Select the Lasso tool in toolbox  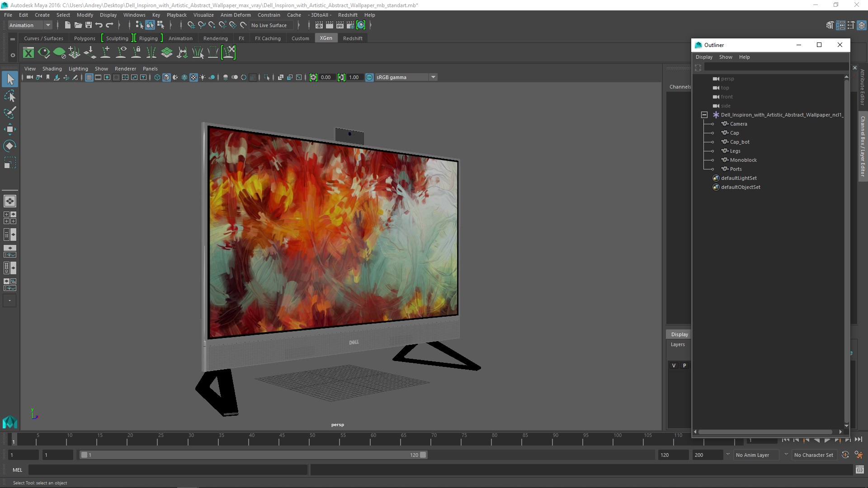click(10, 96)
